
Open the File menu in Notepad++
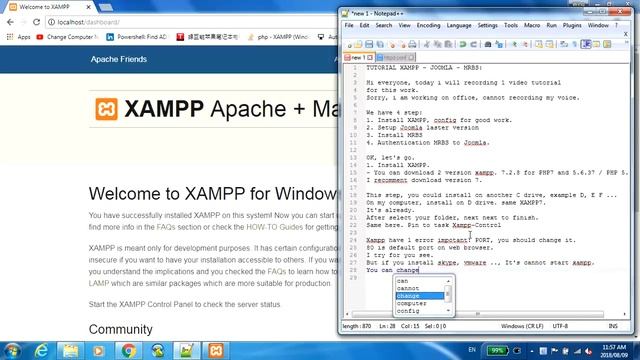tap(349, 25)
